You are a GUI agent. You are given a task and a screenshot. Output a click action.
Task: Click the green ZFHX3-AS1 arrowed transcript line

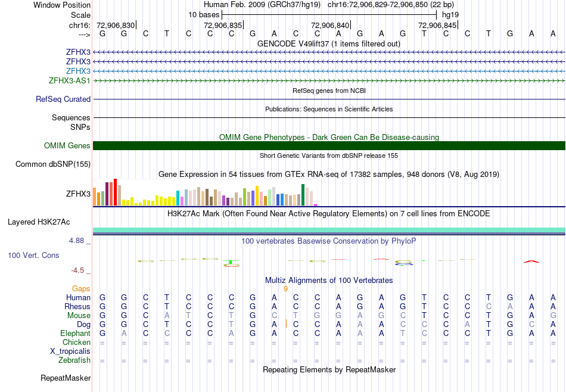329,81
